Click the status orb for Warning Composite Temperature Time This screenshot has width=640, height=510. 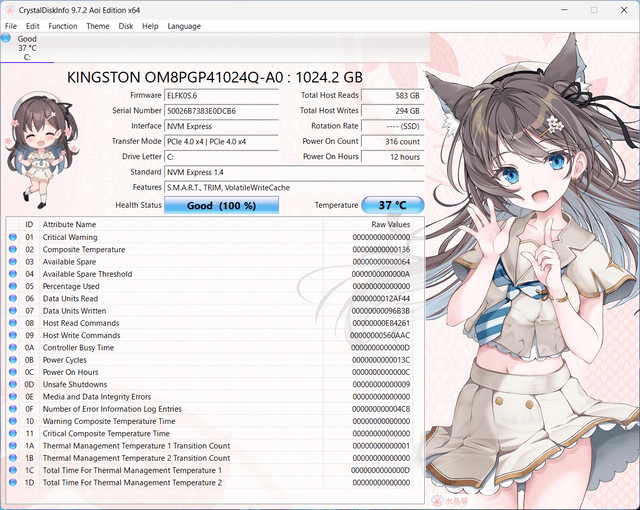coord(13,421)
